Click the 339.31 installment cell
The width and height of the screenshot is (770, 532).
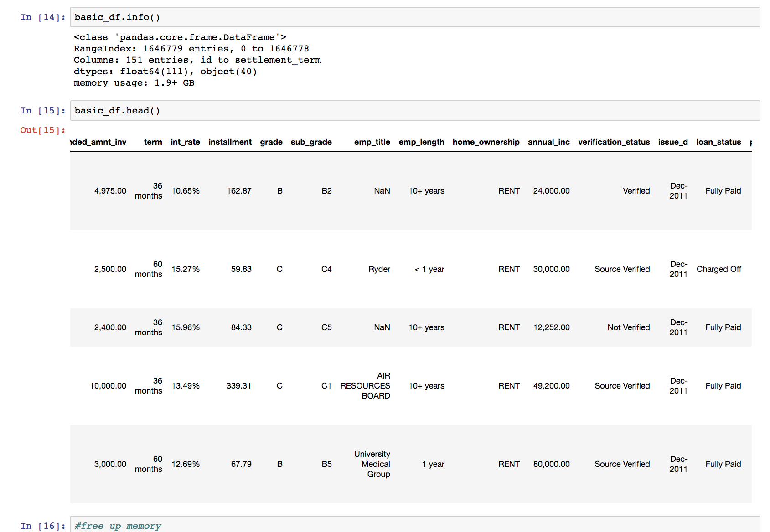[x=239, y=386]
